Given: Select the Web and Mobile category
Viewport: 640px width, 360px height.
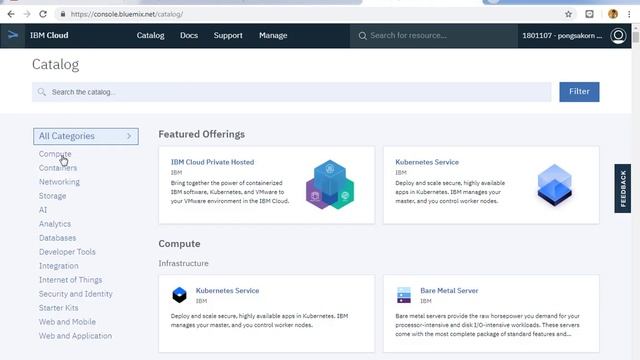Looking at the screenshot, I should pos(67,322).
